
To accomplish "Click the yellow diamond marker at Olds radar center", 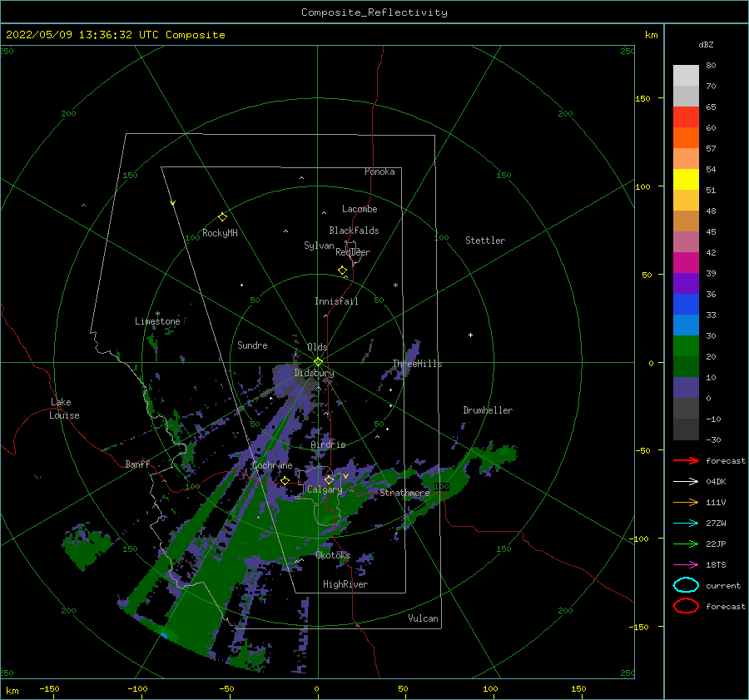I will 318,362.
